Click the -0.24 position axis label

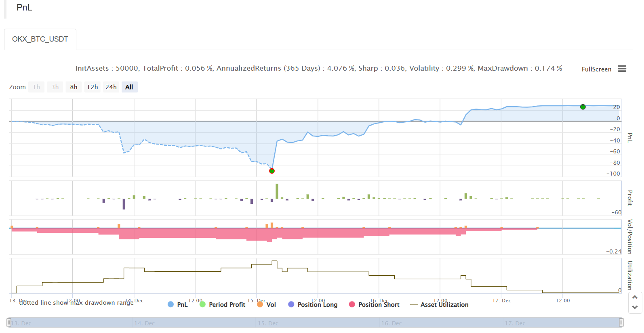pos(614,251)
